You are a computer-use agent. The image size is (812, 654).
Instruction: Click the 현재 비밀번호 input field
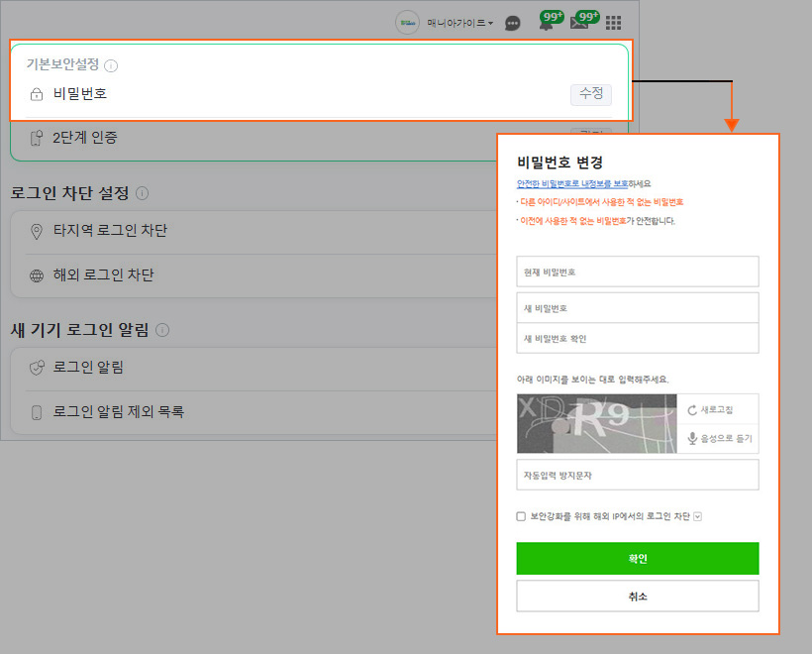coord(637,272)
